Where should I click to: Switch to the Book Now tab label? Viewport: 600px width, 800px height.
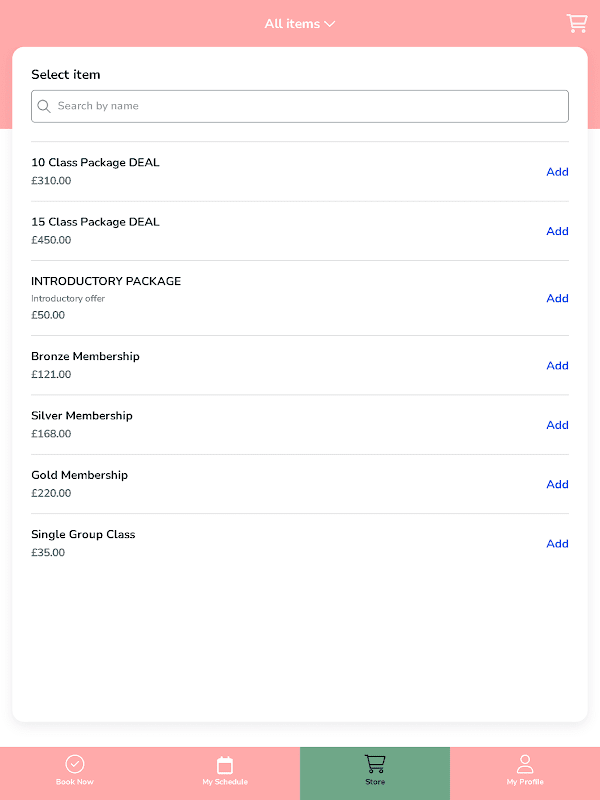[75, 782]
